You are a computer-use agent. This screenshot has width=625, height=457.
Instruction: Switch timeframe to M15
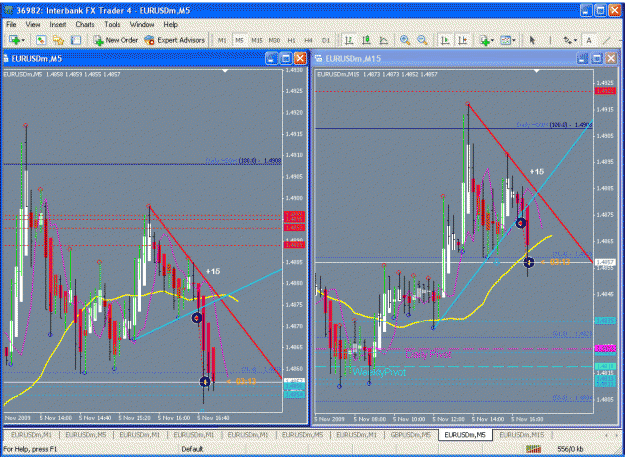pyautogui.click(x=257, y=40)
